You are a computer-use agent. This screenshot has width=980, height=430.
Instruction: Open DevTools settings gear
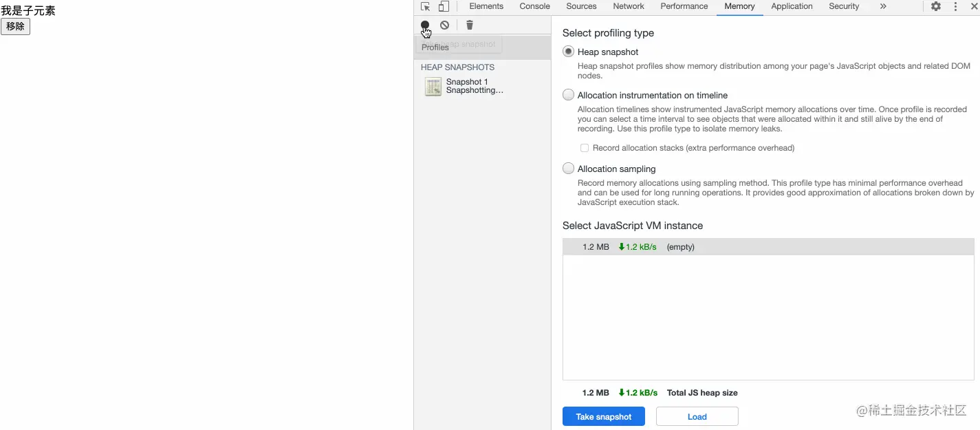tap(936, 6)
